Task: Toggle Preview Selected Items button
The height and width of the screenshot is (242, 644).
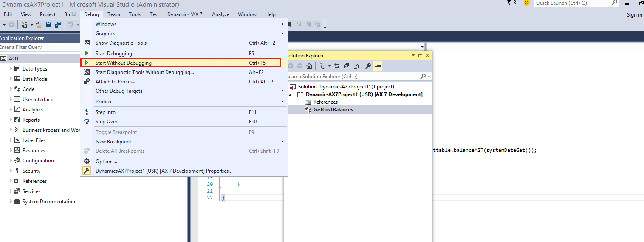Action: (x=377, y=66)
